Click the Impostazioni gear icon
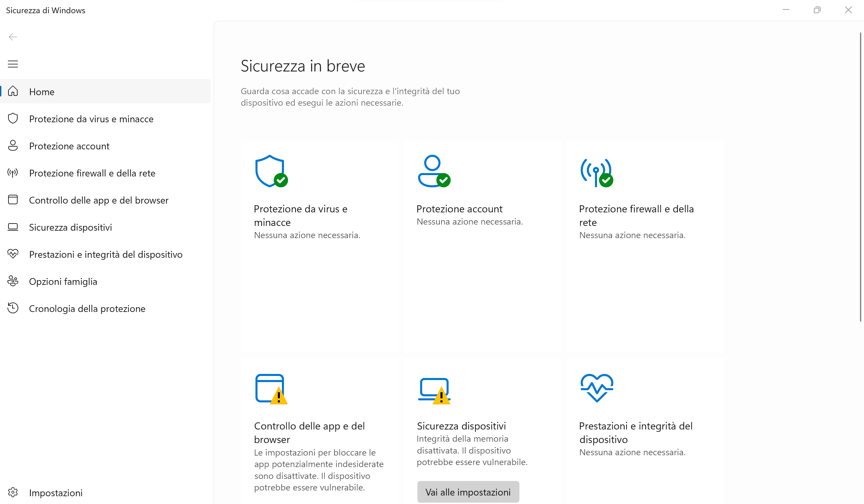The width and height of the screenshot is (864, 504). [x=13, y=492]
